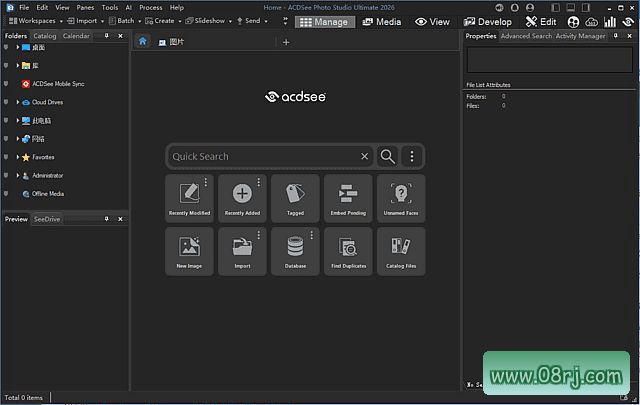The height and width of the screenshot is (405, 640).
Task: Expand the Cloud Drives tree node
Action: [18, 102]
